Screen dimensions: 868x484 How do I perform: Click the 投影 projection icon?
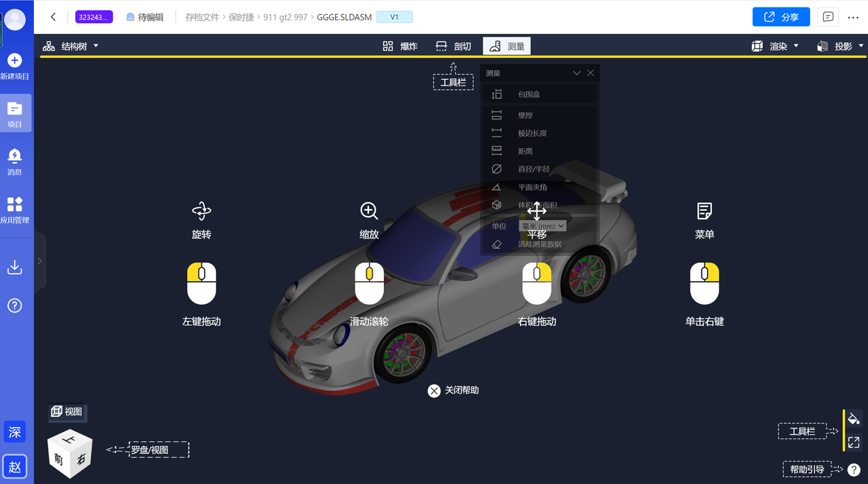coord(823,46)
